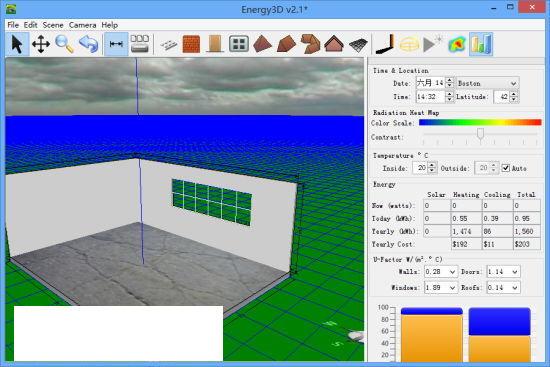Viewport: 550px width, 367px height.
Task: Select the hip roof tool
Action: pyautogui.click(x=286, y=44)
